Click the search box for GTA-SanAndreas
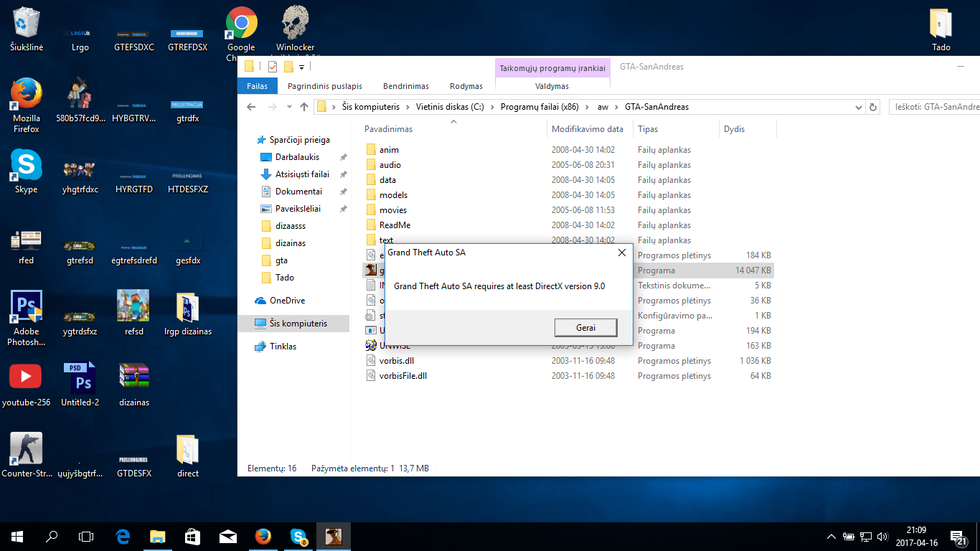This screenshot has height=551, width=980. (x=934, y=107)
